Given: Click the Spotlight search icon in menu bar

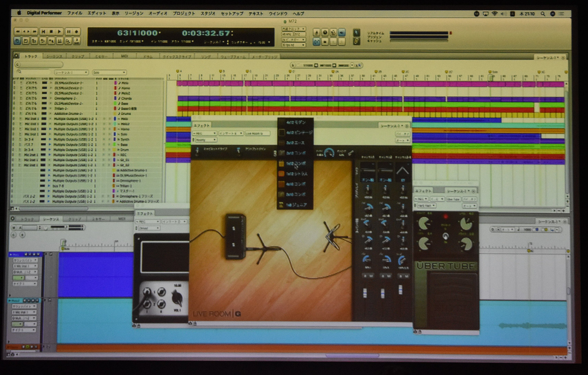Looking at the screenshot, I should 543,14.
